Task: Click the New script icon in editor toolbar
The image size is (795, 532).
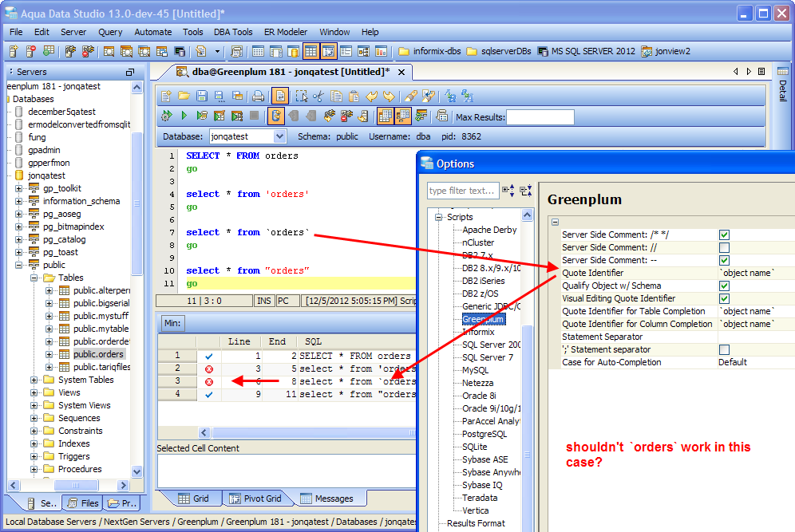Action: coord(166,96)
